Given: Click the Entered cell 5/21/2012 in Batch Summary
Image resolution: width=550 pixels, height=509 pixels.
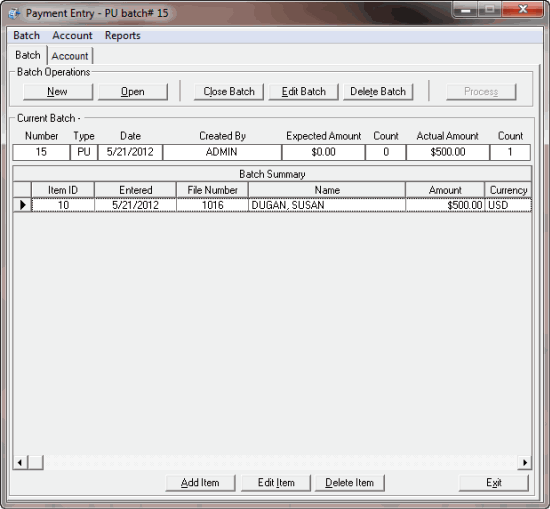Looking at the screenshot, I should pos(135,205).
